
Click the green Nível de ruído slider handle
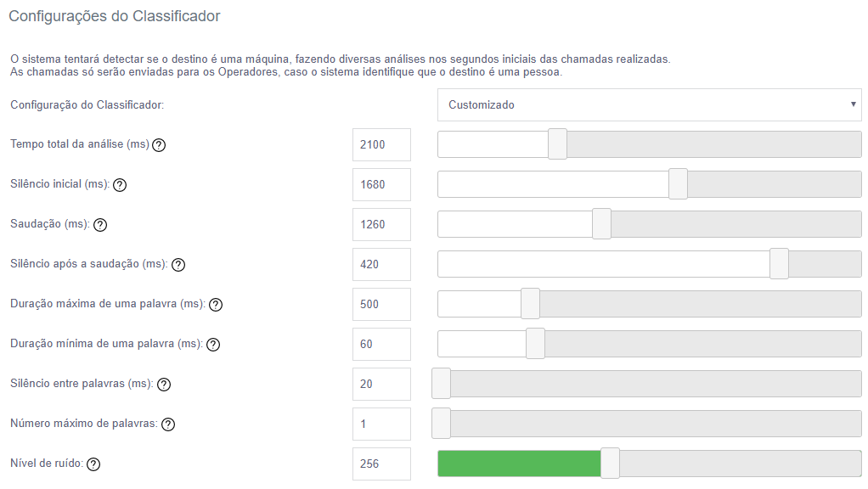(x=610, y=464)
